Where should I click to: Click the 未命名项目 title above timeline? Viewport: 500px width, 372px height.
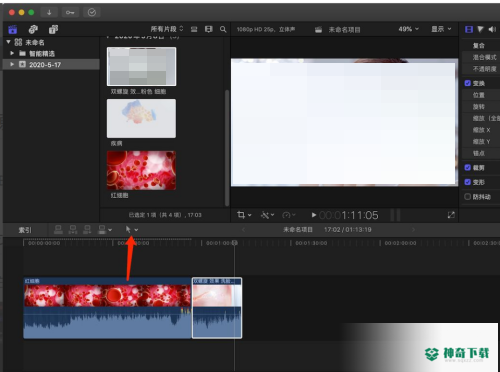click(298, 229)
